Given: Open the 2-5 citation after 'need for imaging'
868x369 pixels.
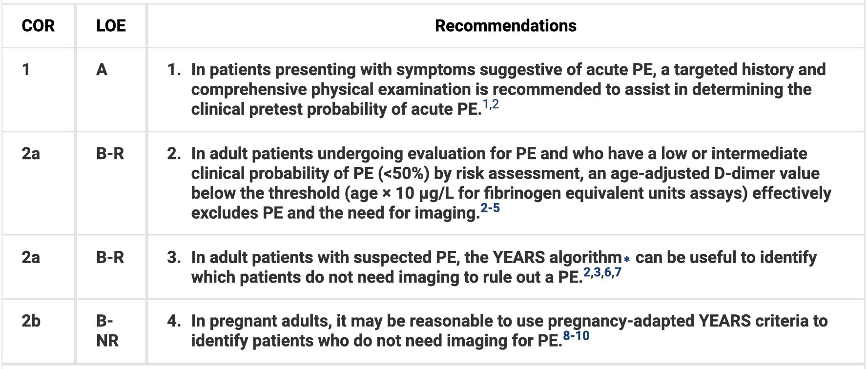Looking at the screenshot, I should pos(490,208).
